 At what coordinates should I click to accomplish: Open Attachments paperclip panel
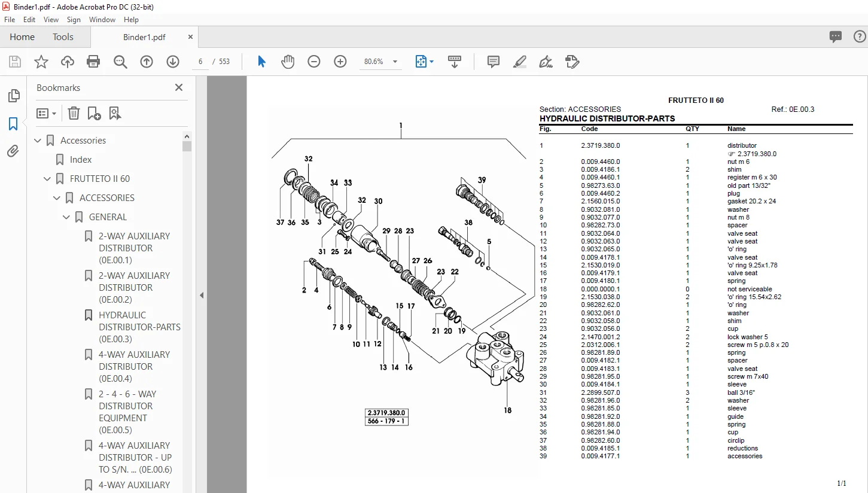(x=13, y=151)
